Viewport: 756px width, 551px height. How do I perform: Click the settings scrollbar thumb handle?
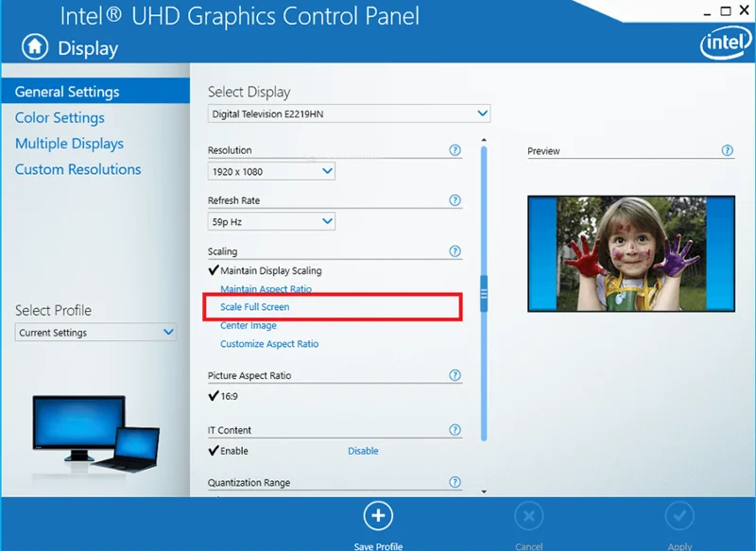point(484,293)
